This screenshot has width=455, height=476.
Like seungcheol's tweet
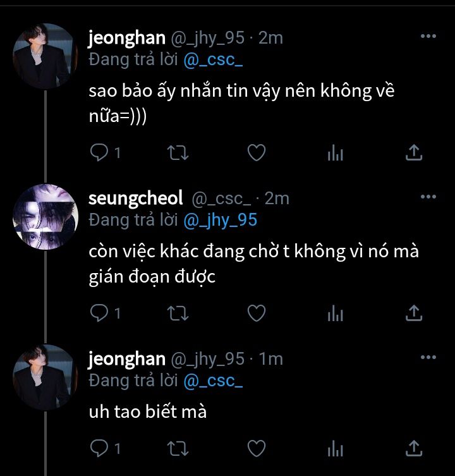tap(255, 312)
